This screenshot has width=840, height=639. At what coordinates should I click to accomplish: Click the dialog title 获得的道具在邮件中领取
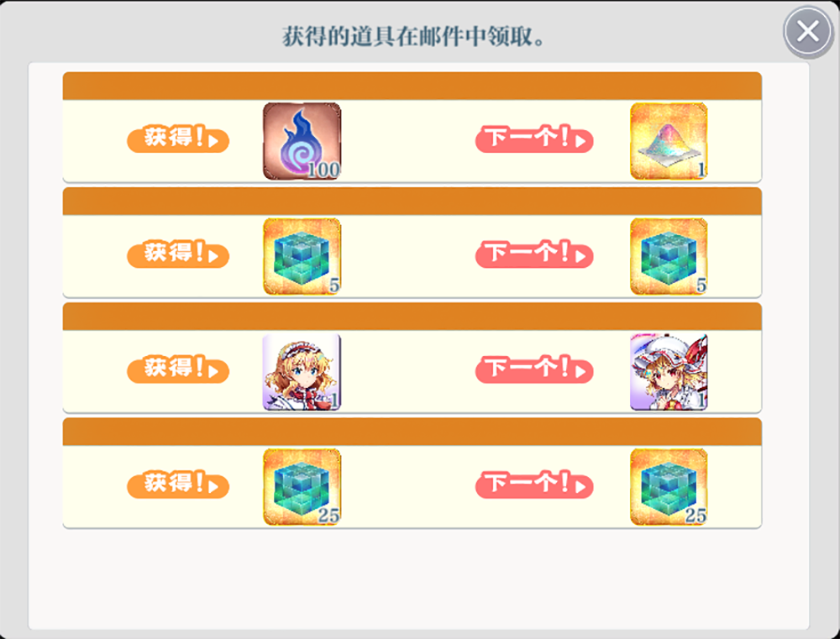coord(413,36)
